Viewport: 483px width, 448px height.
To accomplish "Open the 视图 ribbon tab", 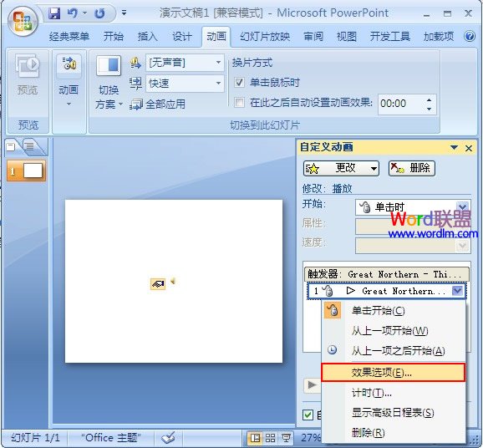I will (347, 37).
